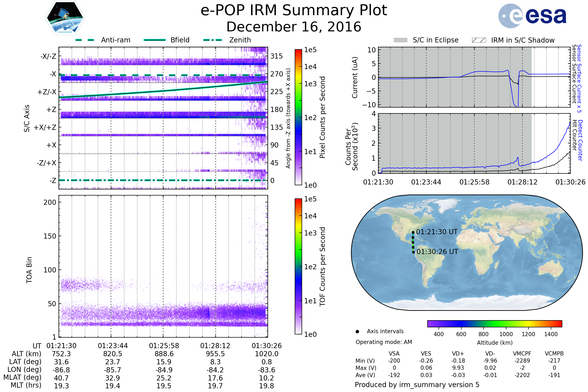Click the 01:30:26 UT map track point
Image resolution: width=588 pixels, height=392 pixels.
coord(413,252)
